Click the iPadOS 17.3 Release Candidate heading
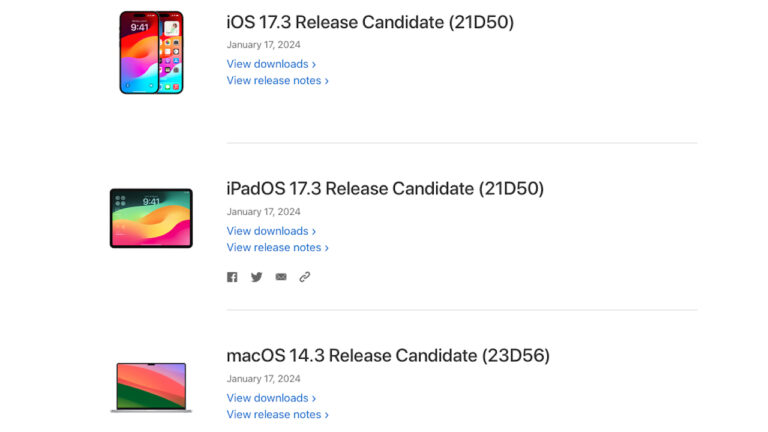The width and height of the screenshot is (768, 432). click(x=385, y=189)
